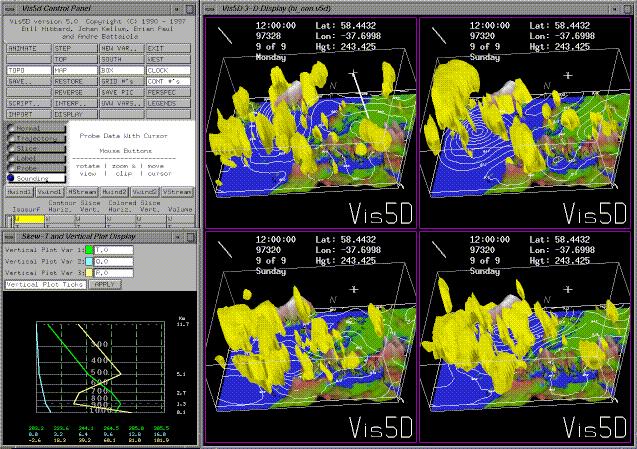Open the Skew-T window menu button
This screenshot has height=449, width=637.
click(10, 237)
